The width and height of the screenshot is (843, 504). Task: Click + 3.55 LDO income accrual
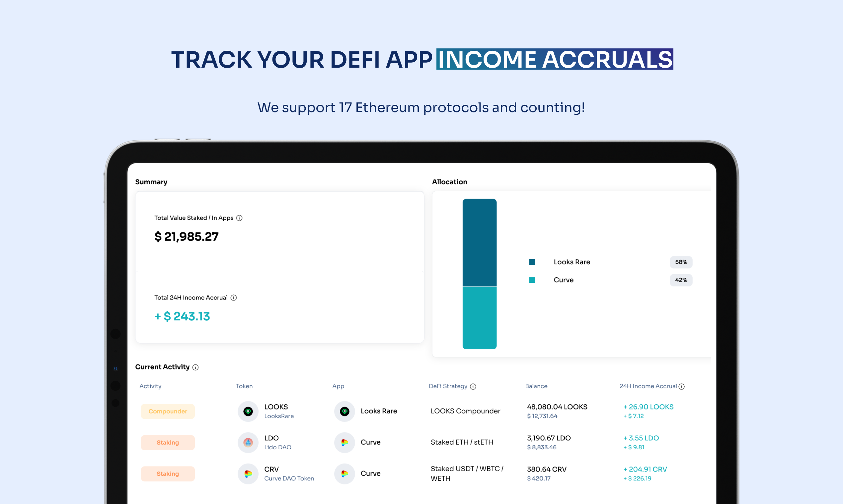[x=641, y=438]
